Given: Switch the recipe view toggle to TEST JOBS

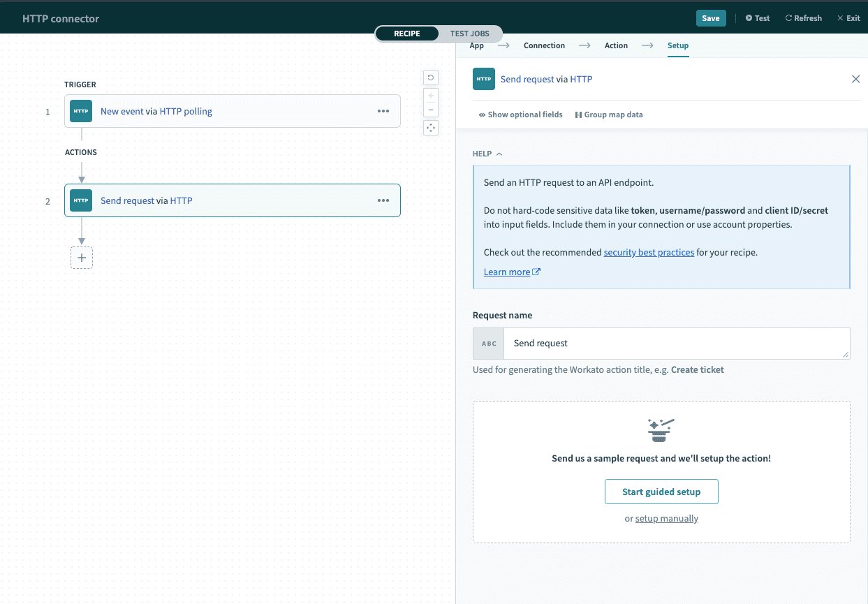Looking at the screenshot, I should coord(469,33).
